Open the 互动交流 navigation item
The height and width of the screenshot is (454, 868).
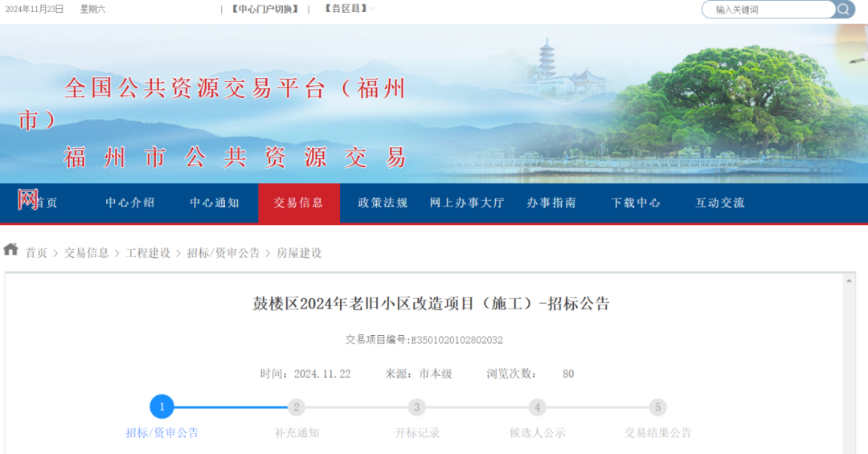coord(720,203)
